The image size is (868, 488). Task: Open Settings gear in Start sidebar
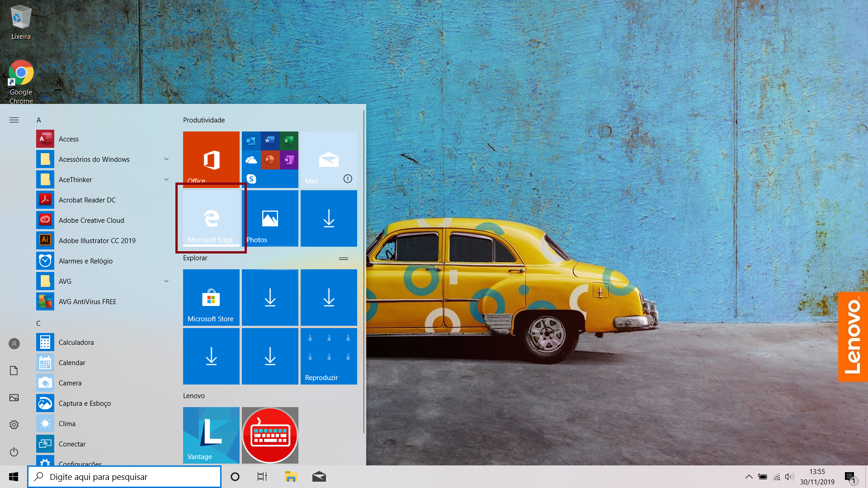coord(14,425)
